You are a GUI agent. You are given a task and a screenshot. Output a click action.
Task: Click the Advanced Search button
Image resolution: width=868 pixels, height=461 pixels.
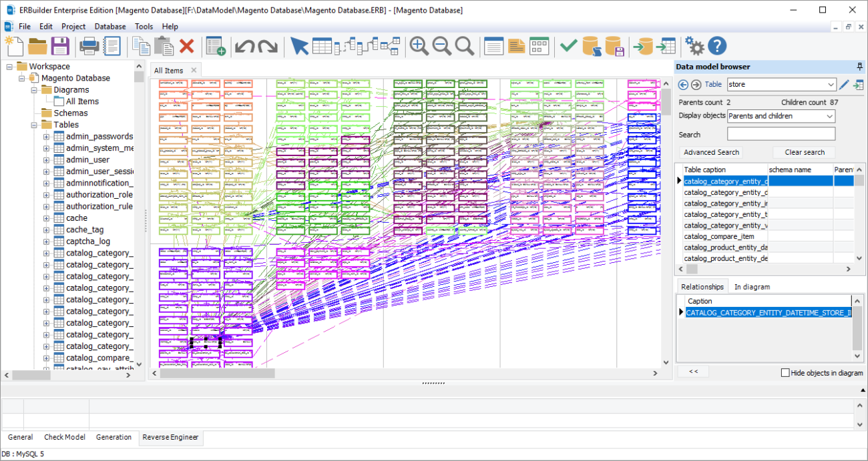click(x=710, y=152)
